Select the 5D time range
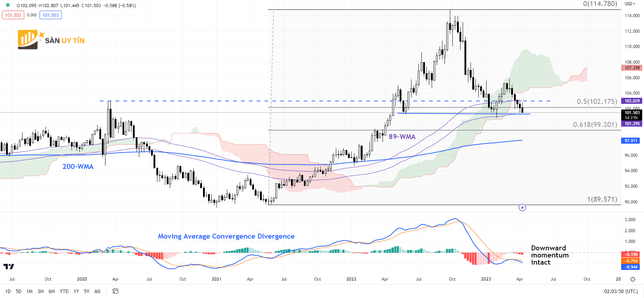This screenshot has width=644, height=298. 19,291
